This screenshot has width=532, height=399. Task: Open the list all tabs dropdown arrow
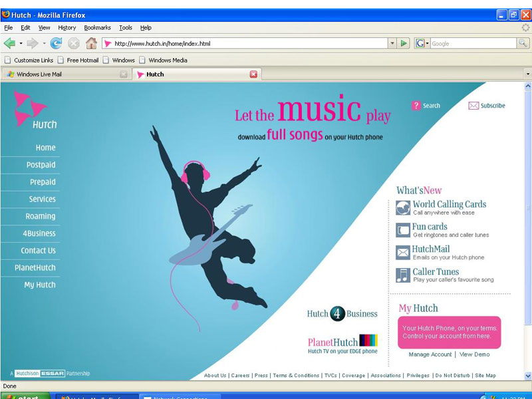pos(527,74)
